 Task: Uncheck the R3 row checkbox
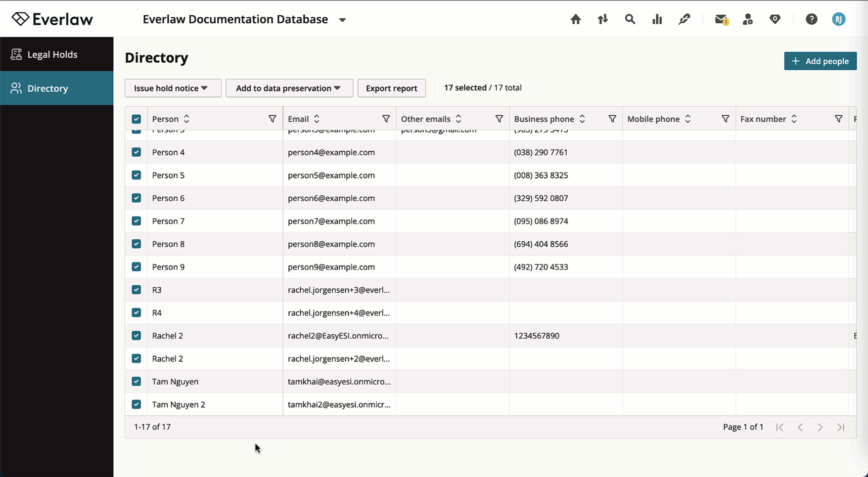tap(137, 290)
